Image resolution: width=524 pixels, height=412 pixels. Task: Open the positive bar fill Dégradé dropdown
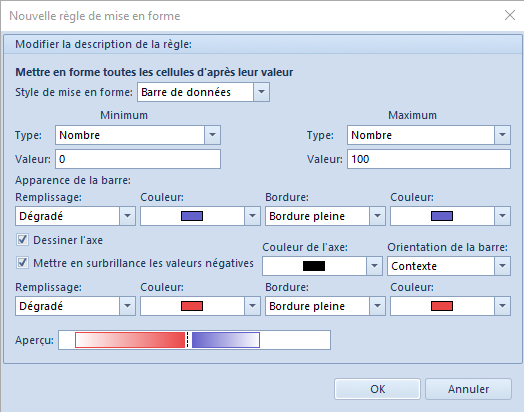tap(75, 216)
